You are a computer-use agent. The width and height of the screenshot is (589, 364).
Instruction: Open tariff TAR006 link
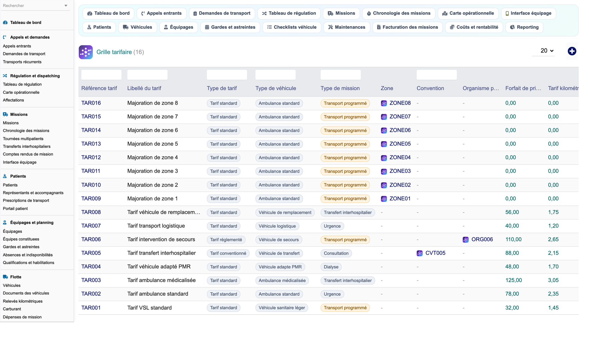tap(91, 239)
